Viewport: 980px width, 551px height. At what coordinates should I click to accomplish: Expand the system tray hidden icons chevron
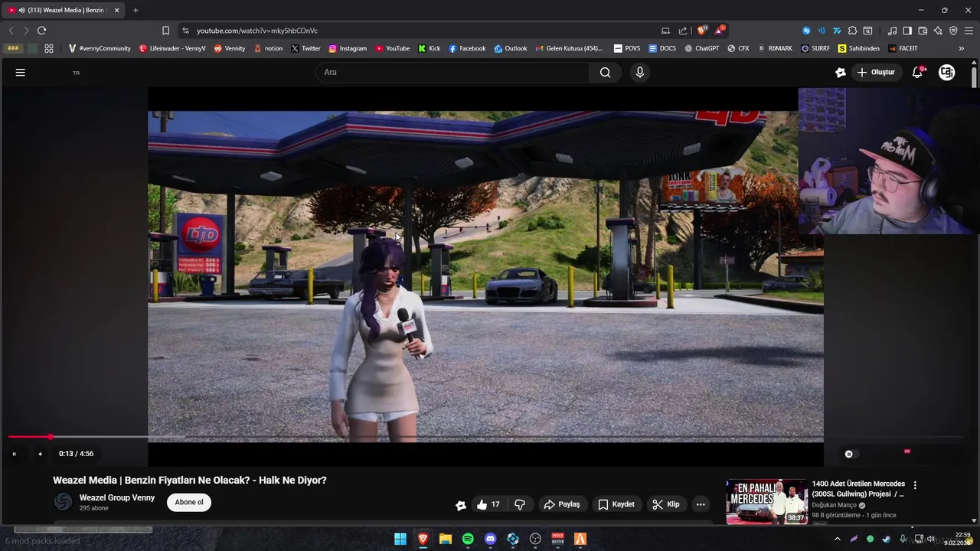[838, 539]
